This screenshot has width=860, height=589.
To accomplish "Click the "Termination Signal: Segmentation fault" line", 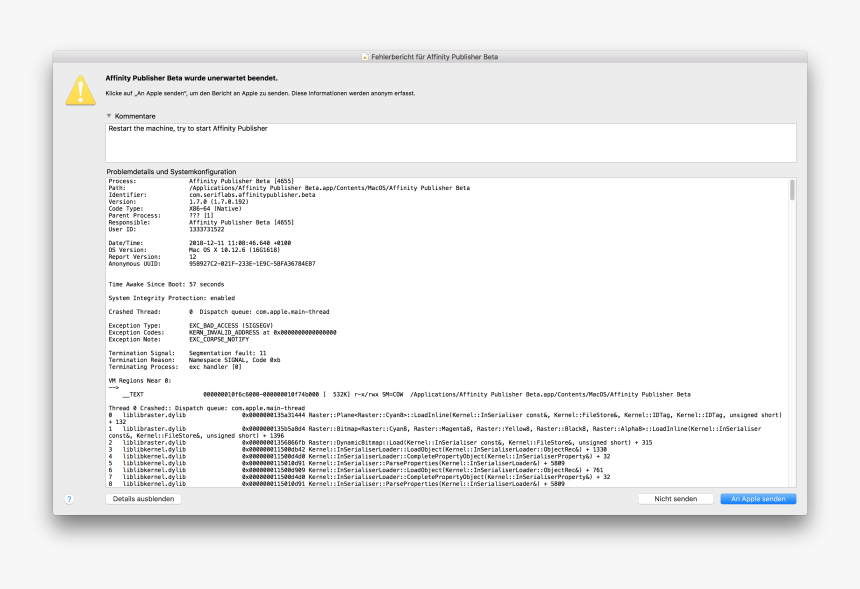I will pos(190,352).
